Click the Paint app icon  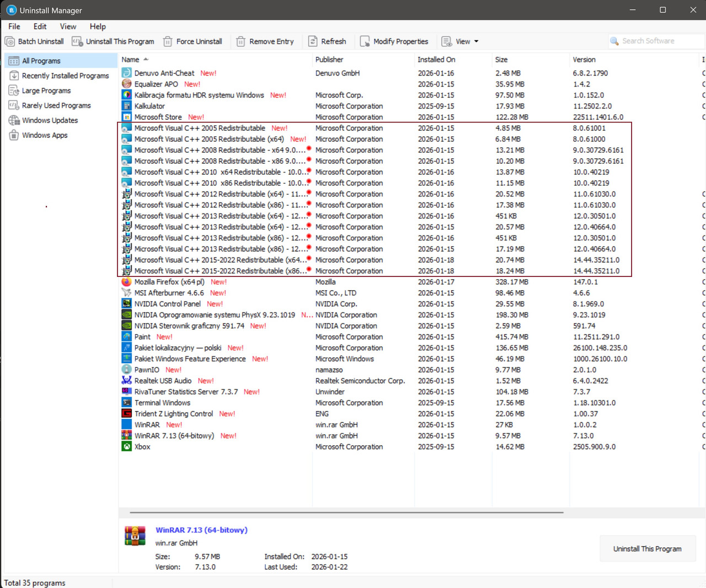coord(126,337)
